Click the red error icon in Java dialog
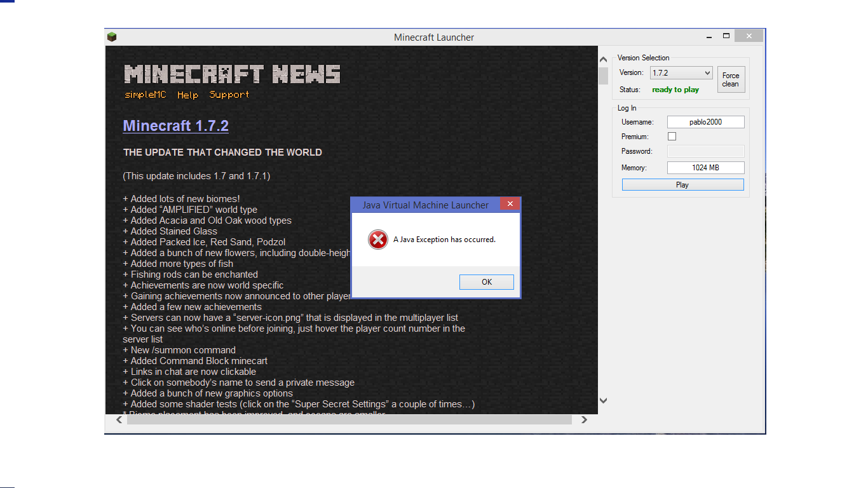 (x=377, y=240)
